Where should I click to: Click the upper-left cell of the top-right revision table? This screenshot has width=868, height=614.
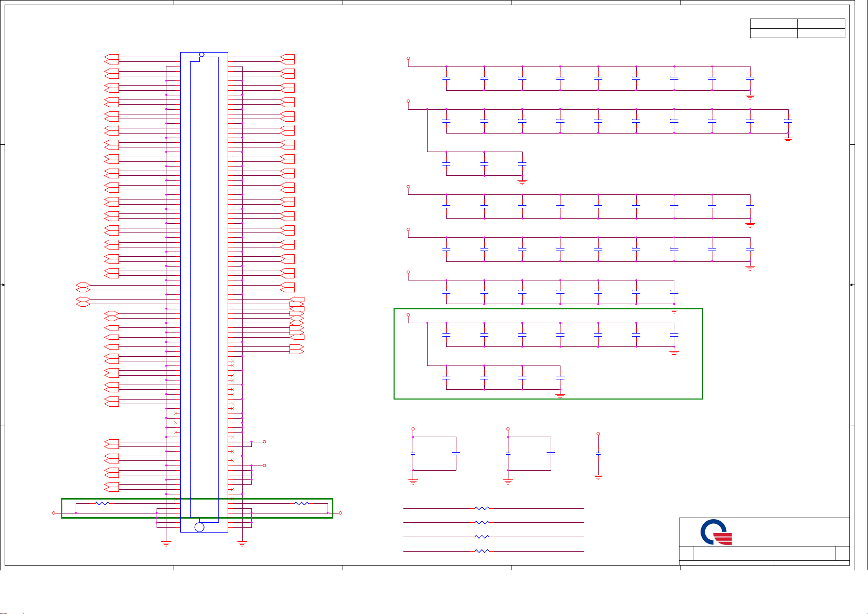pos(773,23)
